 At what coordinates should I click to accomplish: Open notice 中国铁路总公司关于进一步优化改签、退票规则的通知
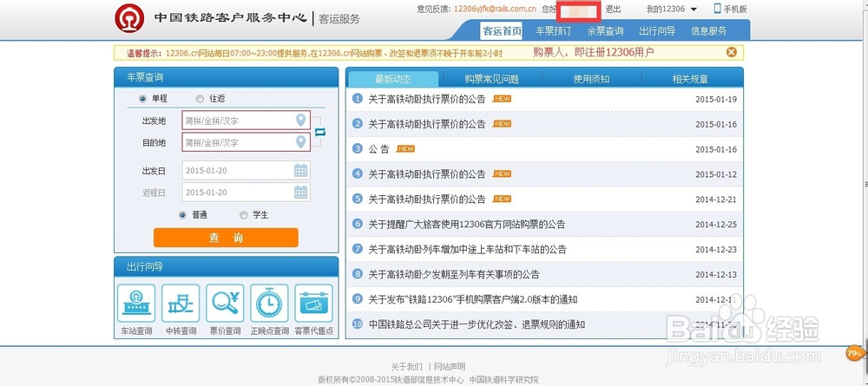pyautogui.click(x=477, y=324)
